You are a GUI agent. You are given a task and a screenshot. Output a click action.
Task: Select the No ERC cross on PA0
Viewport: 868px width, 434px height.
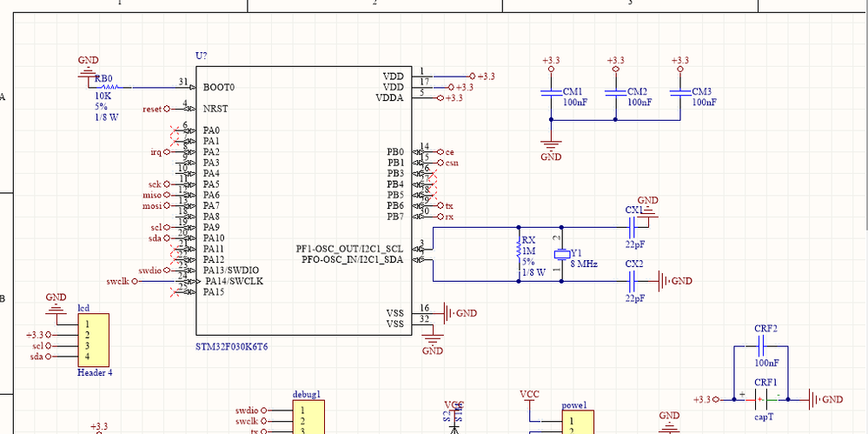(176, 130)
